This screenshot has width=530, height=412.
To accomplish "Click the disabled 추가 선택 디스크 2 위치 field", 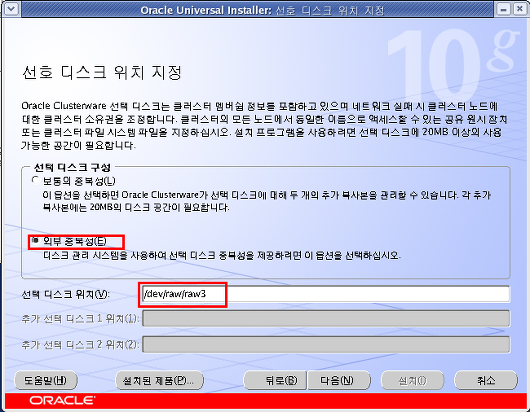I will (x=326, y=344).
